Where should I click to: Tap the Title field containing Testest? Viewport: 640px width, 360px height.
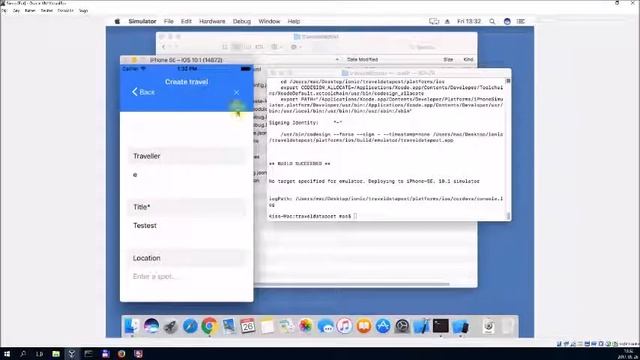pyautogui.click(x=187, y=226)
